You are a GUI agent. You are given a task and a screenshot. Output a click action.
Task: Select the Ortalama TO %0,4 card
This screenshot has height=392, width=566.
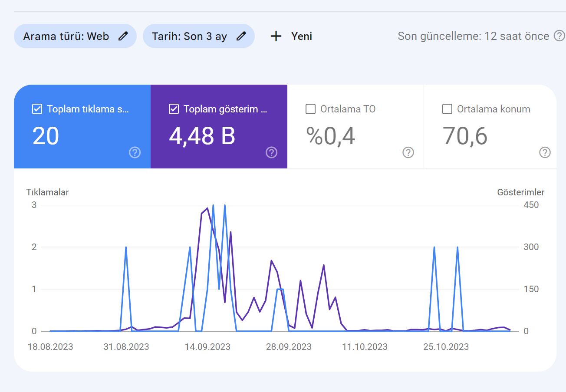click(355, 126)
